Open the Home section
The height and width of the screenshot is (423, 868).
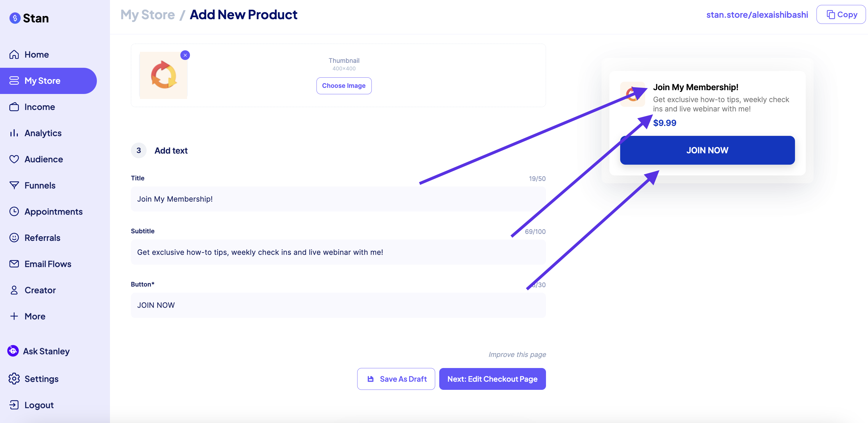(x=36, y=54)
